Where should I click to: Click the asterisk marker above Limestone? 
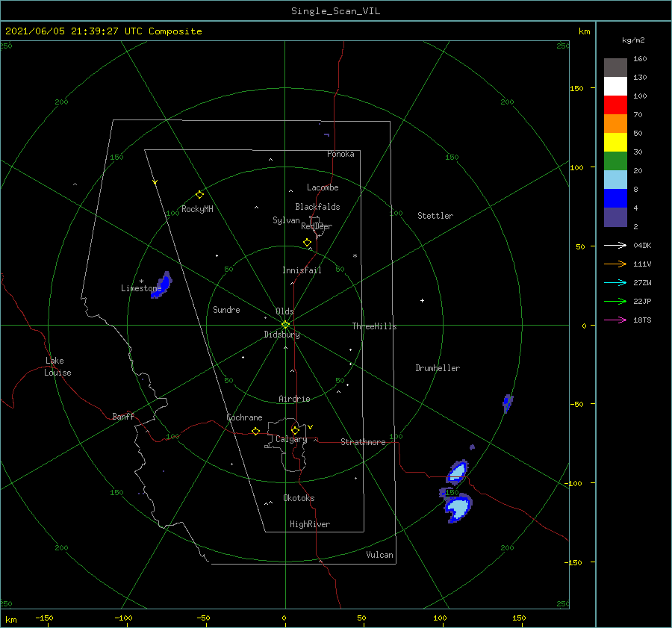141,282
